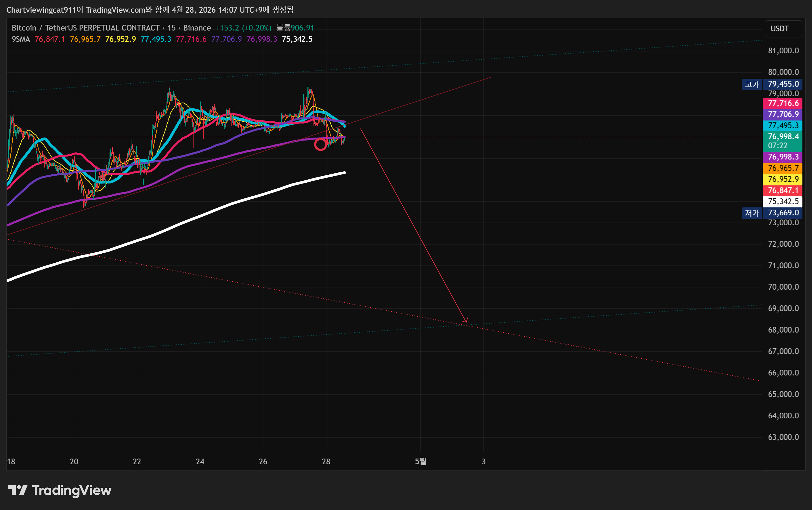
Task: Click the Bitcoin / TetherUS PERPETUAL CONTRACT title
Action: tap(86, 28)
